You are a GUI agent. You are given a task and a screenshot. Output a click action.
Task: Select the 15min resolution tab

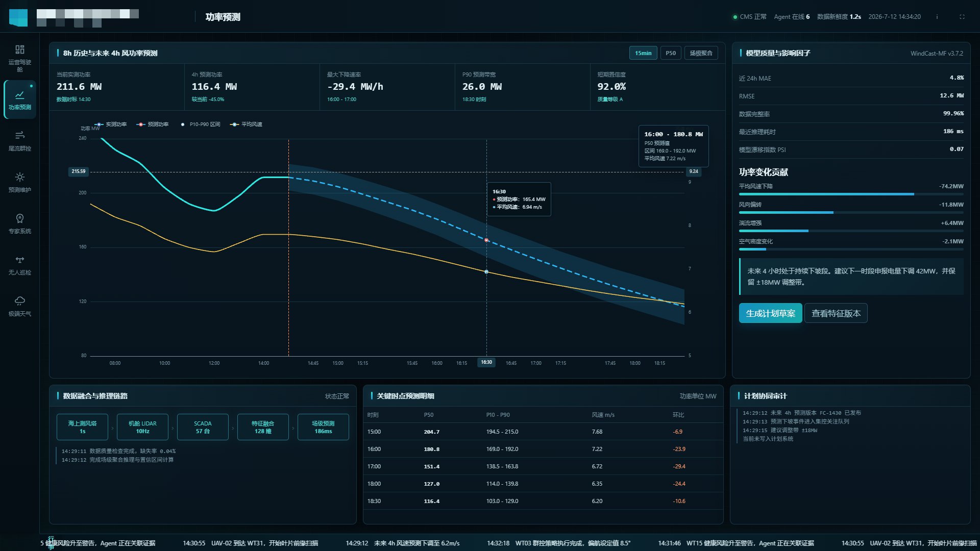(x=643, y=53)
